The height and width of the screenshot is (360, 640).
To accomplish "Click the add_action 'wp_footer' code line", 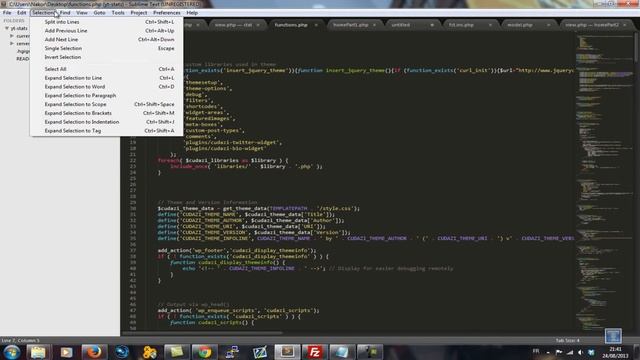I will [x=237, y=250].
